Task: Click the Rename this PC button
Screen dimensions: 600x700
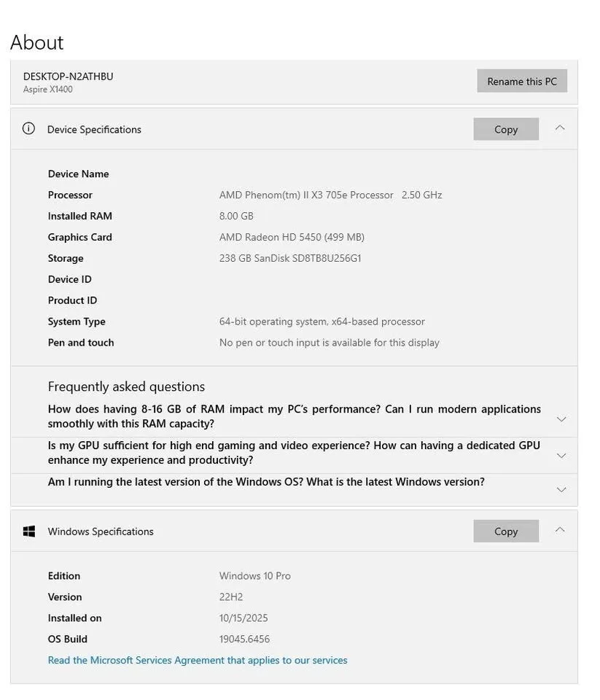Action: (522, 80)
